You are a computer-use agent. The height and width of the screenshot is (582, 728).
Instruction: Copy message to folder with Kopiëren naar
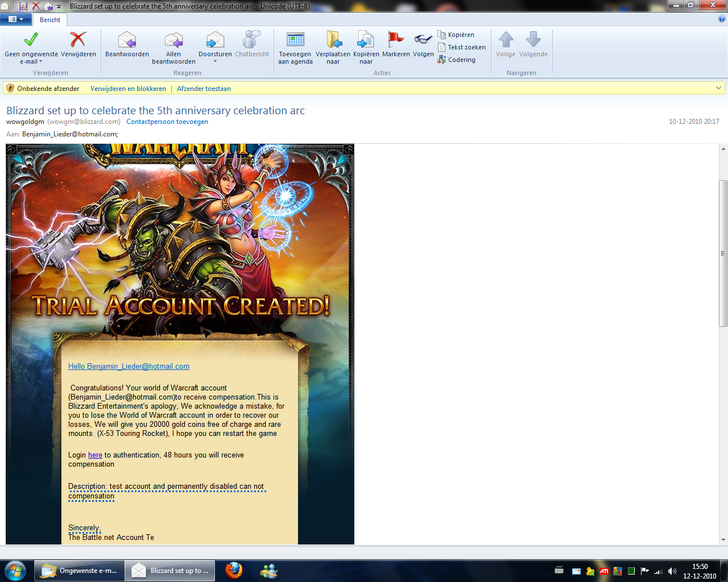(x=366, y=48)
